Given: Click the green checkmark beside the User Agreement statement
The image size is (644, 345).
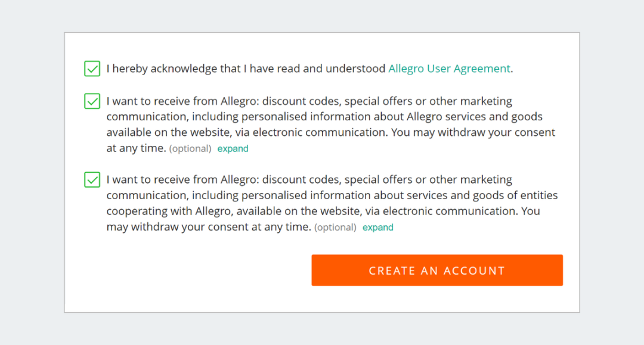Looking at the screenshot, I should (x=91, y=68).
